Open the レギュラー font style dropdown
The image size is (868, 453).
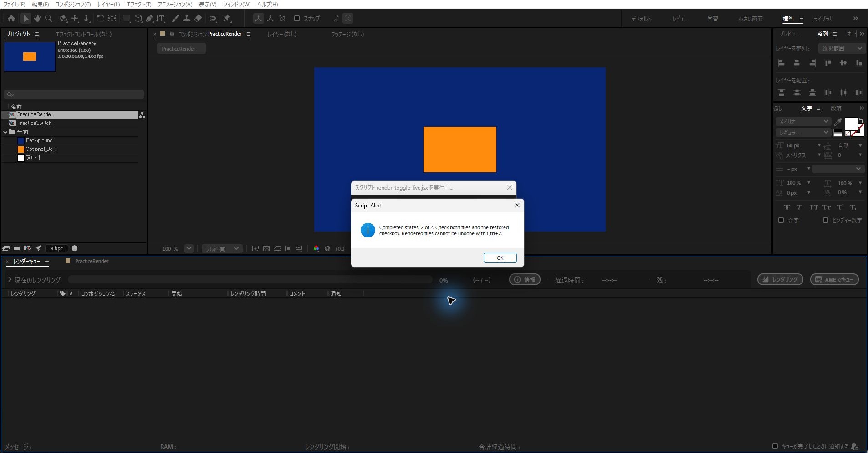point(803,133)
